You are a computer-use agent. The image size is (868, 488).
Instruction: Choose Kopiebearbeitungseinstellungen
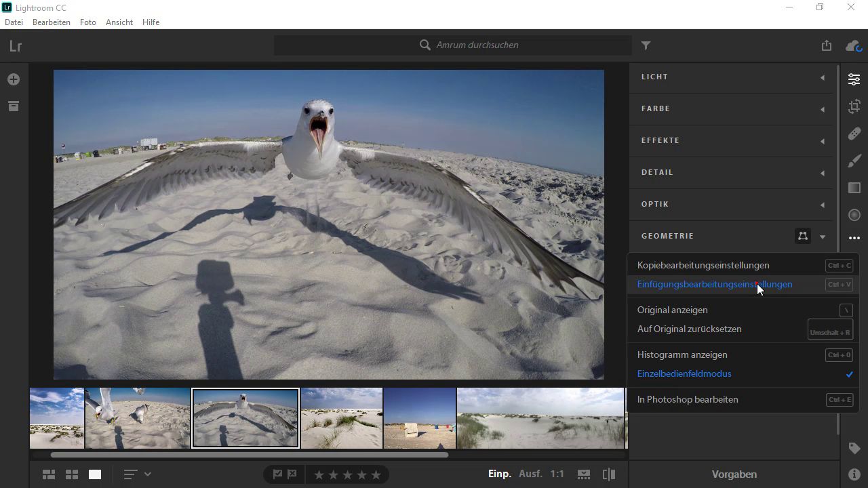(743, 266)
